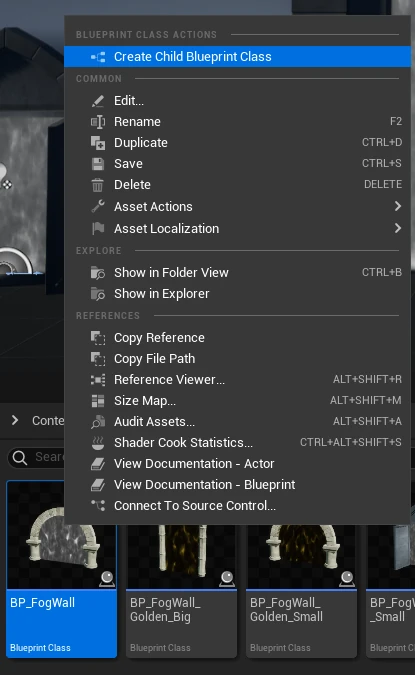This screenshot has height=675, width=415.
Task: Select Delete from the context menu
Action: 237,185
